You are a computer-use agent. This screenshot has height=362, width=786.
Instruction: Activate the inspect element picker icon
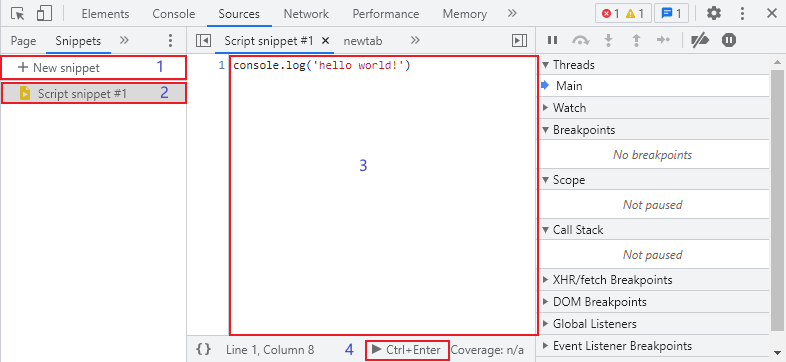[x=18, y=14]
